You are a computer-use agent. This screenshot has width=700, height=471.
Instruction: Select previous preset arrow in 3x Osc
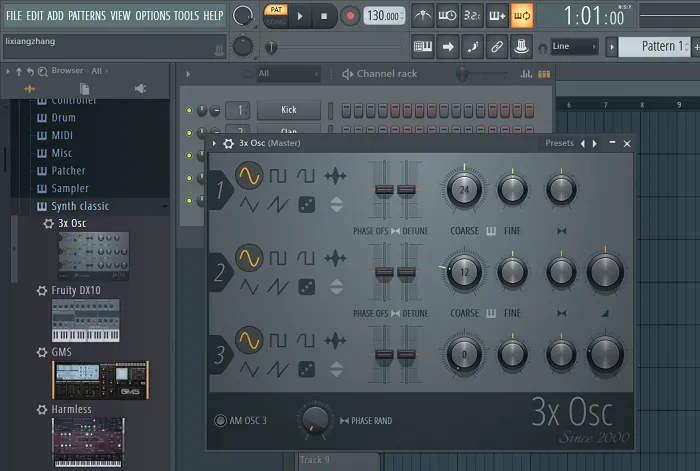pyautogui.click(x=583, y=144)
